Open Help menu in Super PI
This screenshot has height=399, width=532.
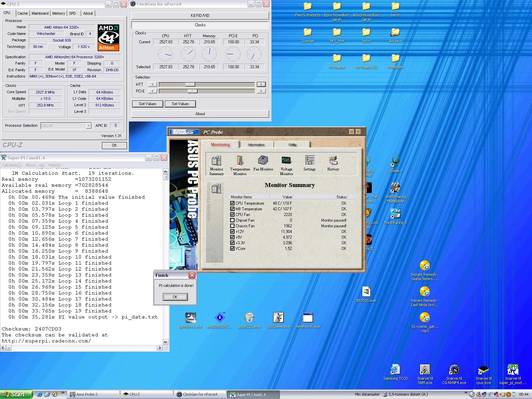click(x=54, y=165)
